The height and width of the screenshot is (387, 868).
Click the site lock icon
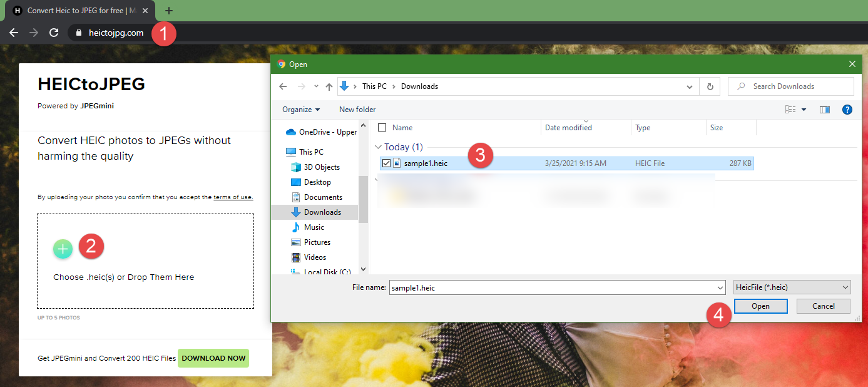pyautogui.click(x=79, y=33)
